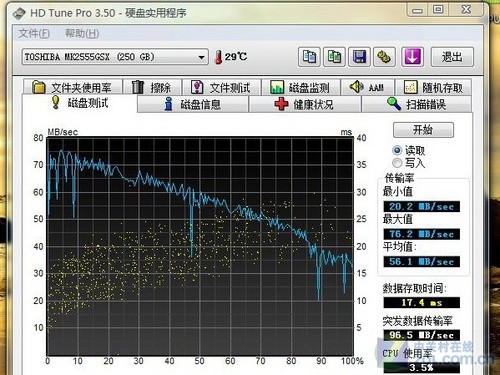Switch to the 磁盘信息 tab

pos(193,104)
